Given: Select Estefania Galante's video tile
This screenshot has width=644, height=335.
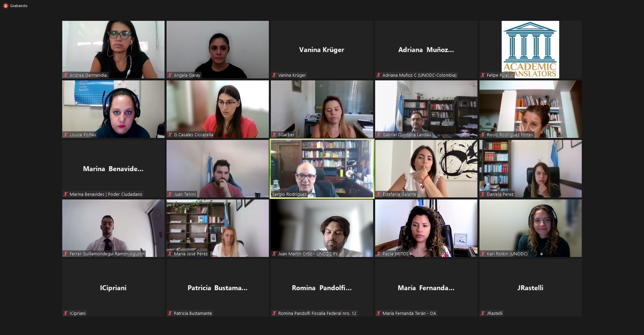Looking at the screenshot, I should [x=426, y=169].
